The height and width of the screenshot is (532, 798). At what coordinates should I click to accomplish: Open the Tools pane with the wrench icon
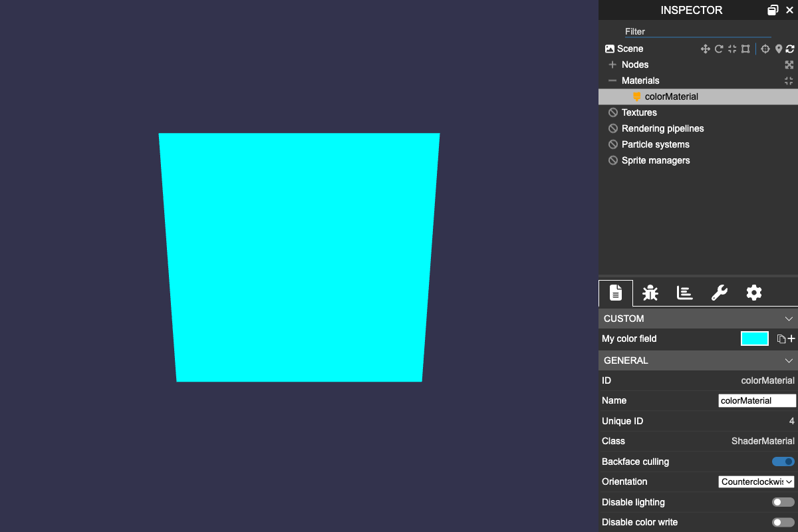point(719,293)
